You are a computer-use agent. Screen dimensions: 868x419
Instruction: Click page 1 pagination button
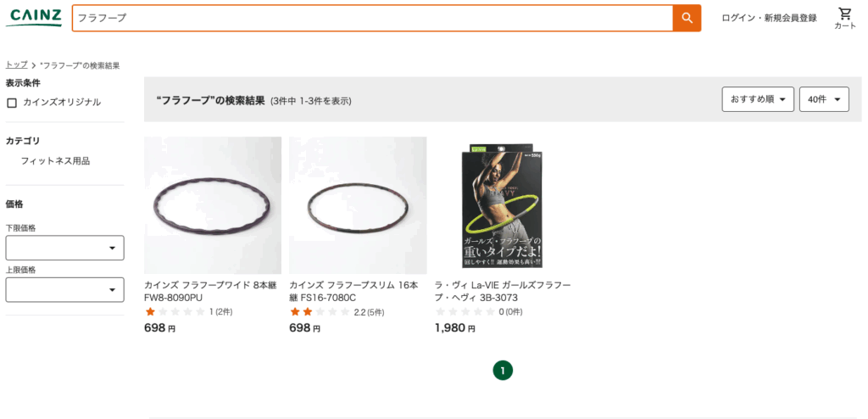tap(503, 370)
